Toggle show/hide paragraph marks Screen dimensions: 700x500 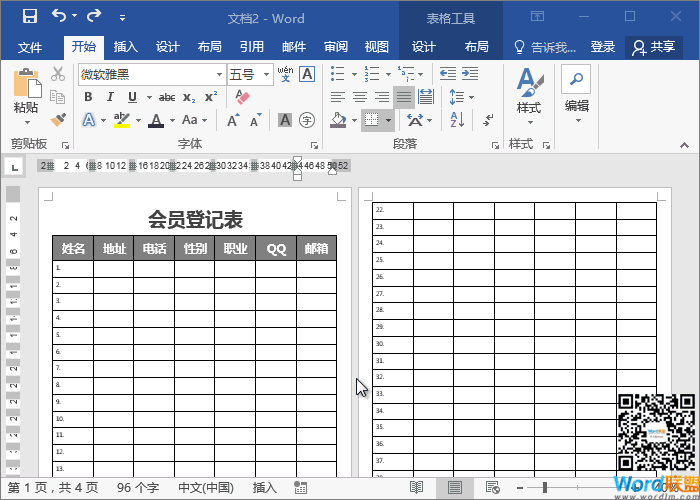488,120
